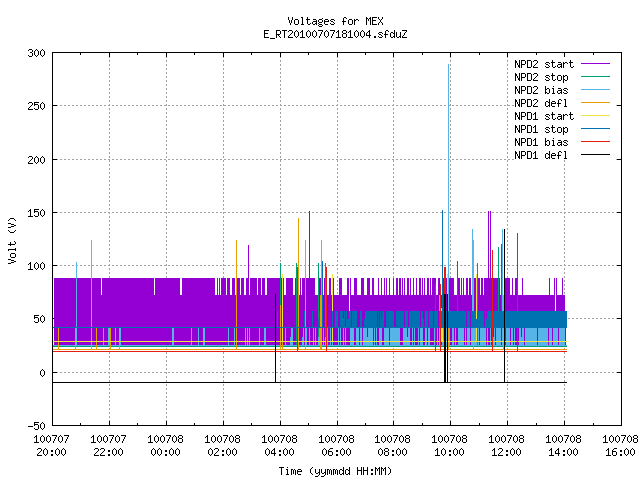Click the 250 y-axis tick value
Viewport: 640px width, 480px height.
coord(36,106)
